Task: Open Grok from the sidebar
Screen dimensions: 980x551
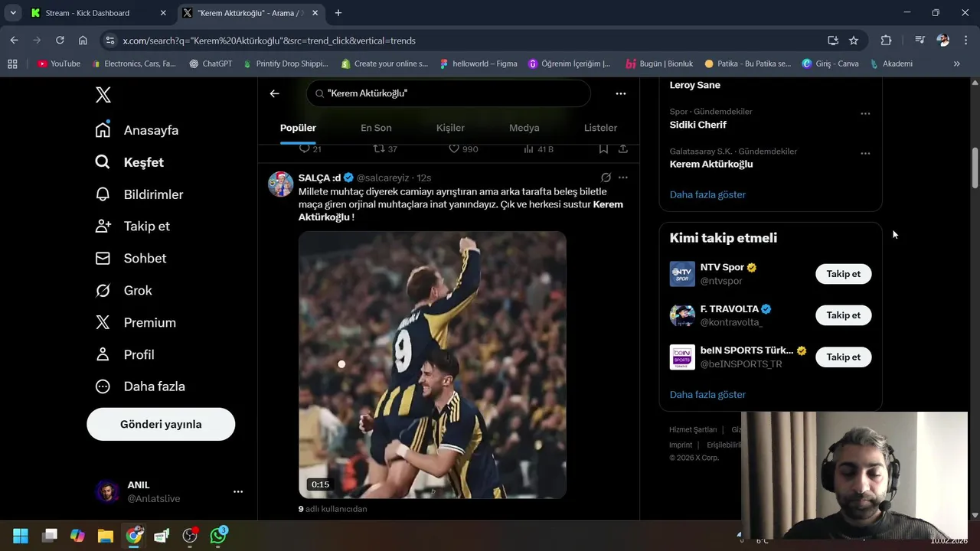Action: [123, 291]
